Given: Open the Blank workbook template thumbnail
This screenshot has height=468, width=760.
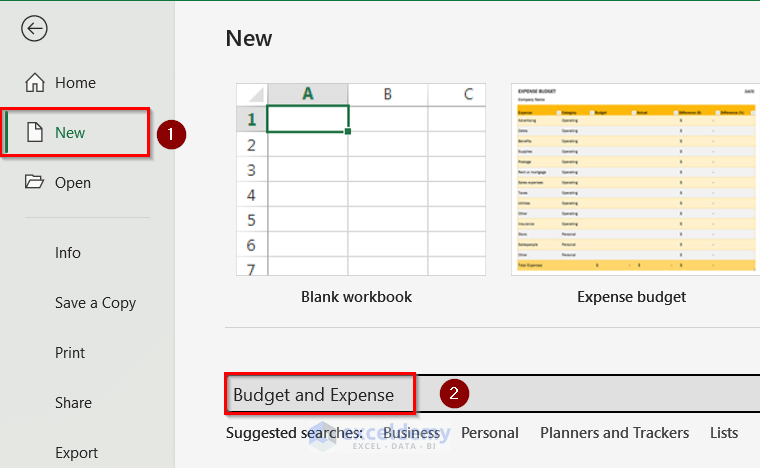Looking at the screenshot, I should [360, 179].
